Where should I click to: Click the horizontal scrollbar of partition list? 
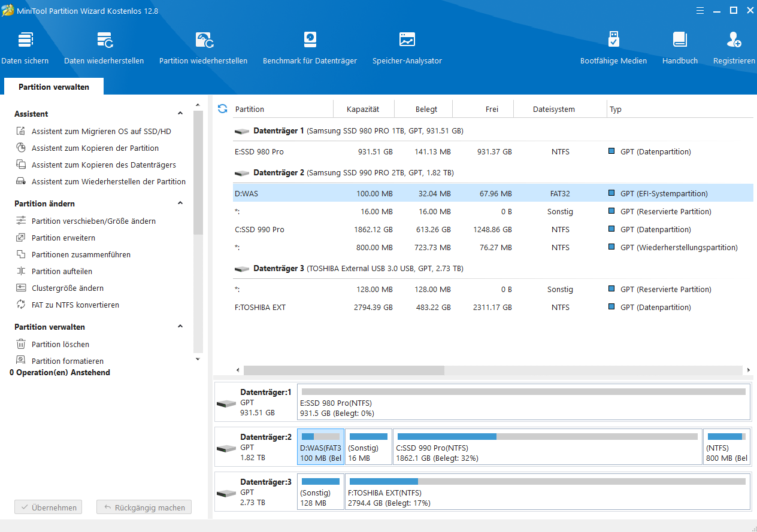tap(344, 370)
